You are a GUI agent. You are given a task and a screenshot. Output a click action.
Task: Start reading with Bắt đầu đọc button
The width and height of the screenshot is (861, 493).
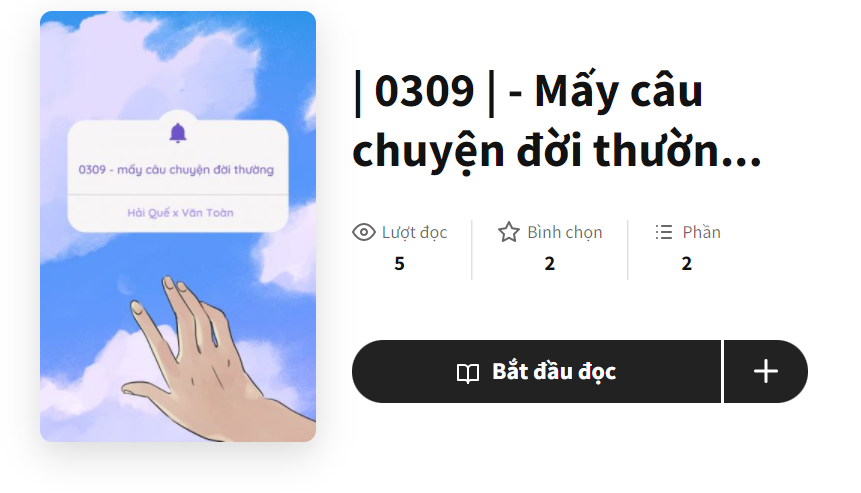pos(536,371)
